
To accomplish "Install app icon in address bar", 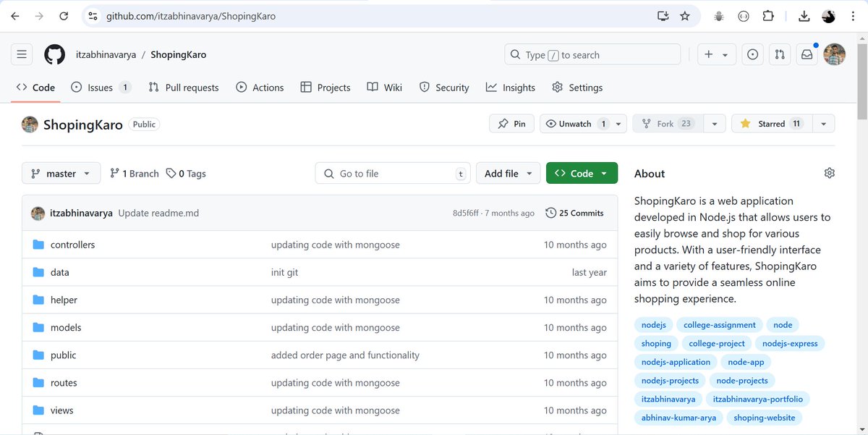I will coord(663,16).
